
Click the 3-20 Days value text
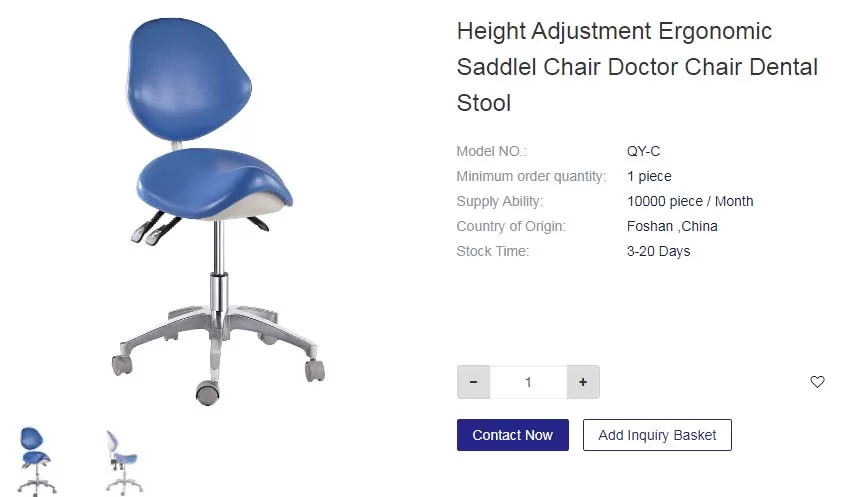[658, 252]
